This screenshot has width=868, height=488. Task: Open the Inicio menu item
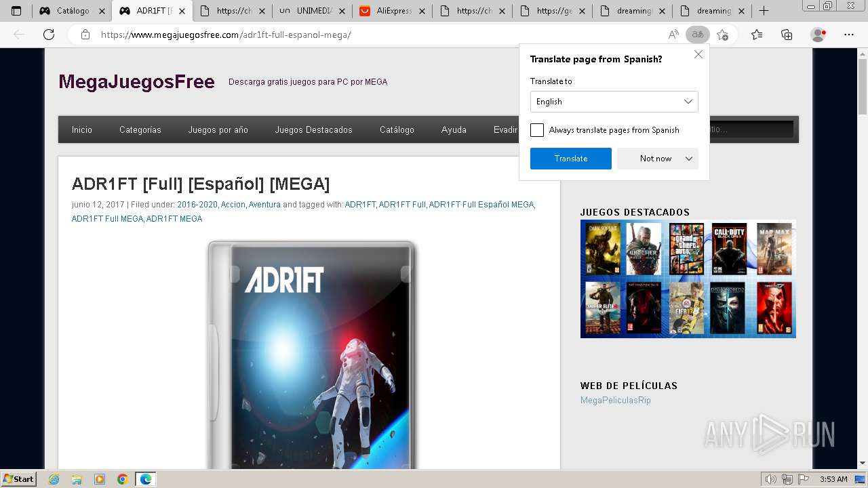[x=82, y=129]
